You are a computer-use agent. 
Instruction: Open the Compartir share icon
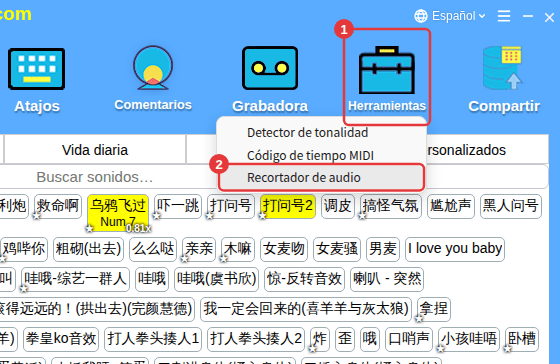click(503, 68)
